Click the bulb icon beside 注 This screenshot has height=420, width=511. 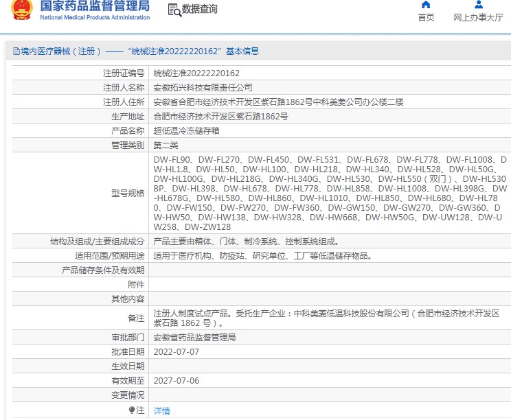coord(131,410)
